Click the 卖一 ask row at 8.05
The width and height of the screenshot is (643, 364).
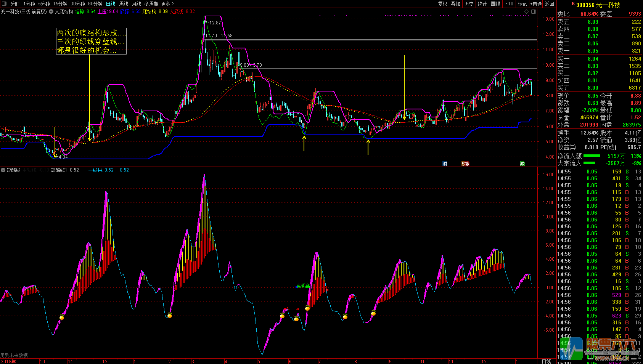tap(599, 51)
